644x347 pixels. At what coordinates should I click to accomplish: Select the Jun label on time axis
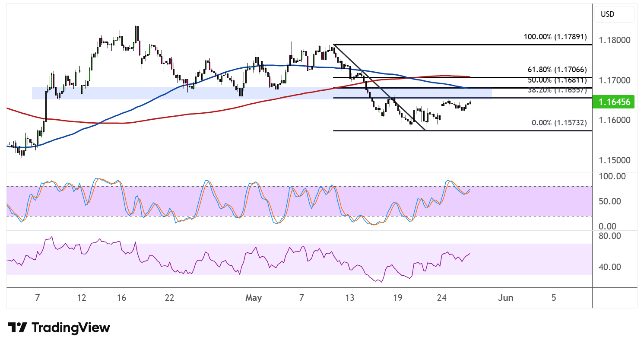pos(505,298)
